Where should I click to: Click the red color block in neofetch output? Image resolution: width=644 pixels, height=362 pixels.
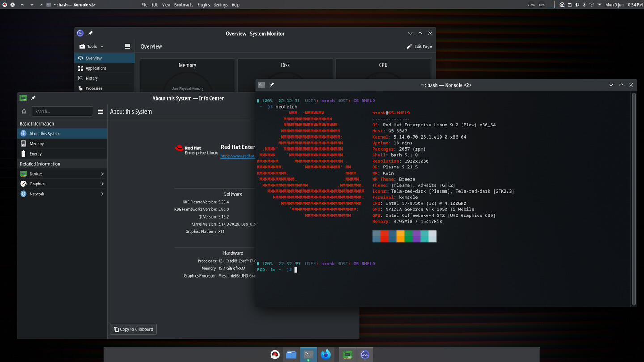click(x=384, y=236)
